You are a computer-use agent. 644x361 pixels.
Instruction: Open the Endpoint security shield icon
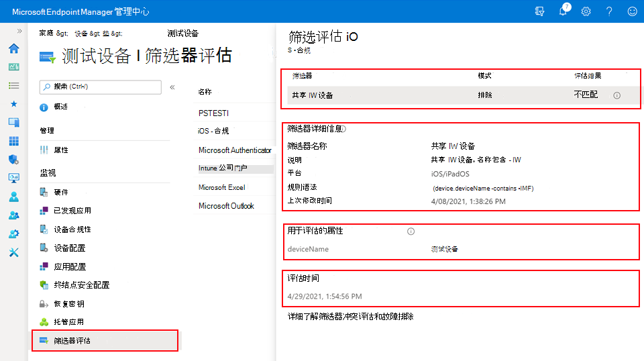point(13,159)
